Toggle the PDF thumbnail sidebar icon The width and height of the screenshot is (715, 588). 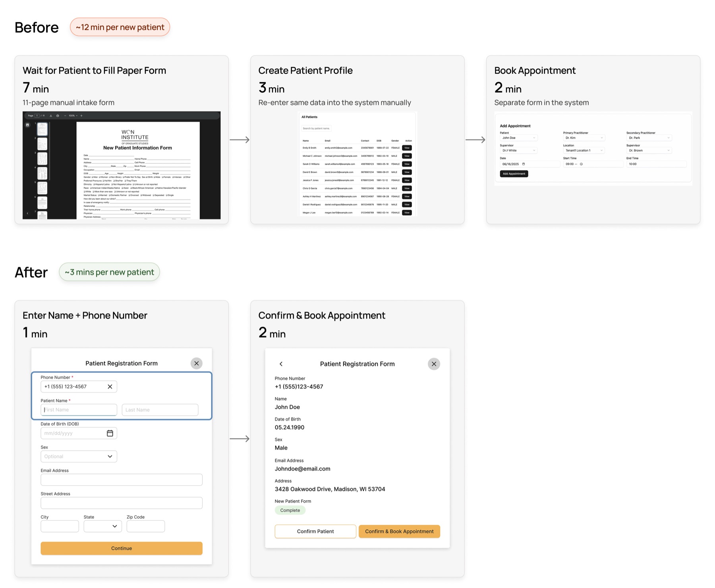pyautogui.click(x=27, y=125)
